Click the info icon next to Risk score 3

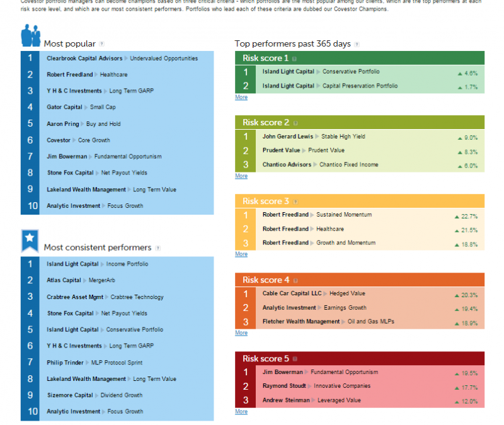coord(294,201)
